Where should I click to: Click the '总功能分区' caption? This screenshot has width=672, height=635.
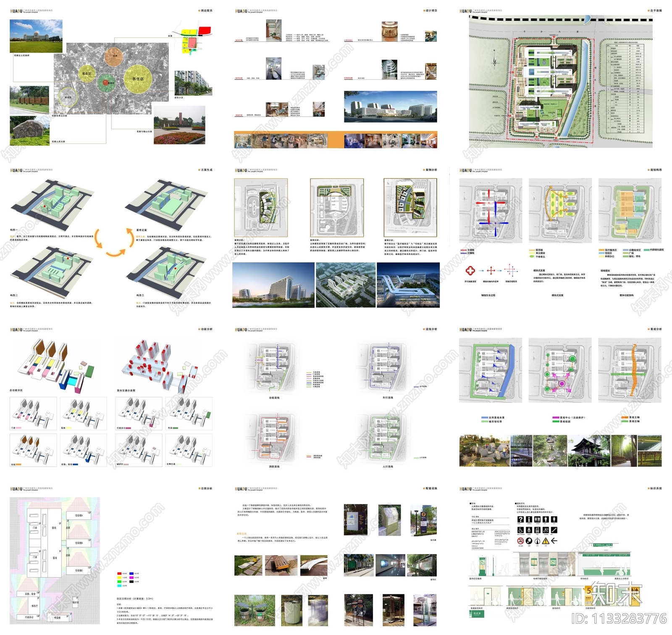pos(16,390)
